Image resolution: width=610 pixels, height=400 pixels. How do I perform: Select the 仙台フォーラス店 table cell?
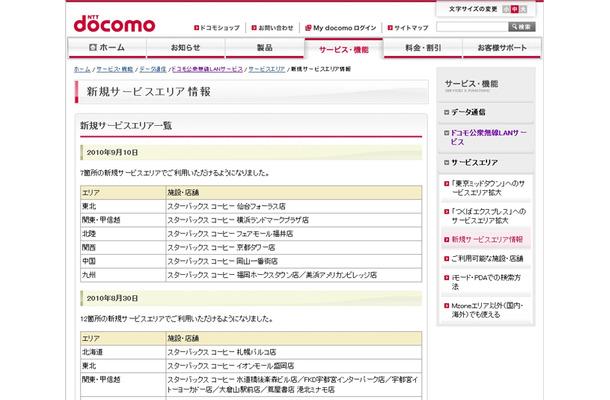[x=294, y=206]
